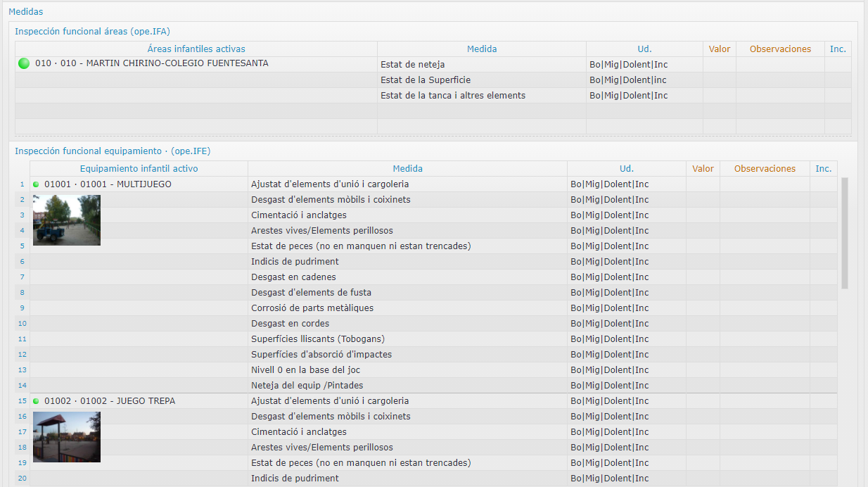This screenshot has width=868, height=487.
Task: Click the Medidas panel title
Action: 26,11
